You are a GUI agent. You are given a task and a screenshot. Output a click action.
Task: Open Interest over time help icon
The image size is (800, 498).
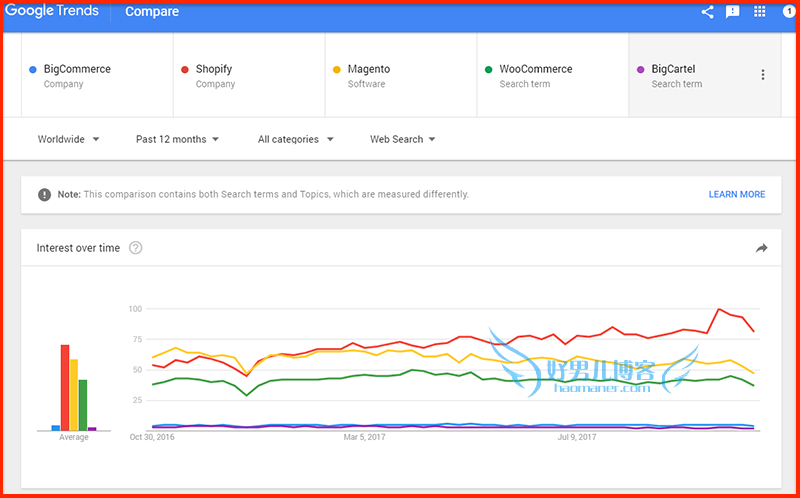[135, 248]
